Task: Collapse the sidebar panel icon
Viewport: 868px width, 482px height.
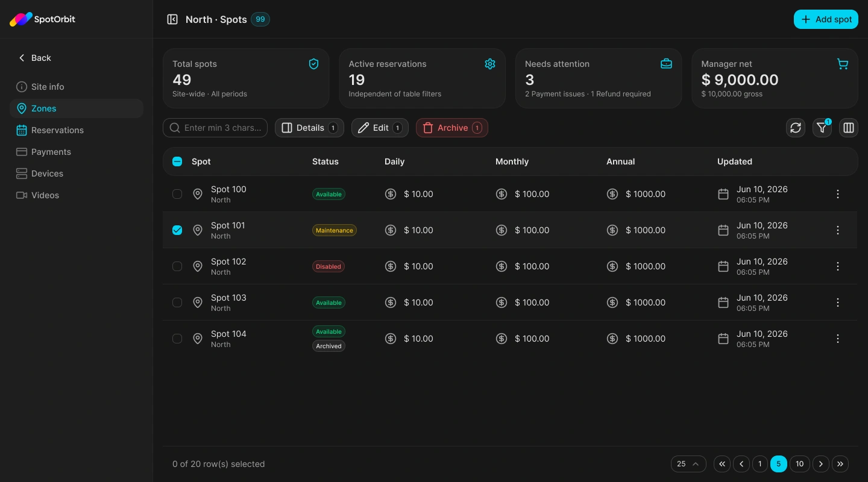Action: tap(172, 19)
